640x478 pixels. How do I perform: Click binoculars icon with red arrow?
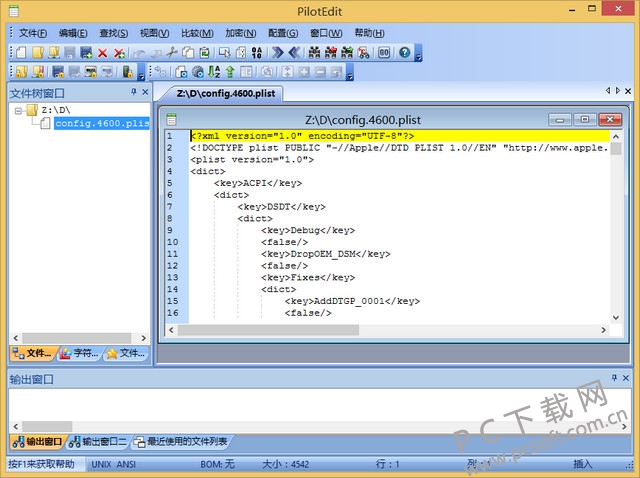[331, 53]
